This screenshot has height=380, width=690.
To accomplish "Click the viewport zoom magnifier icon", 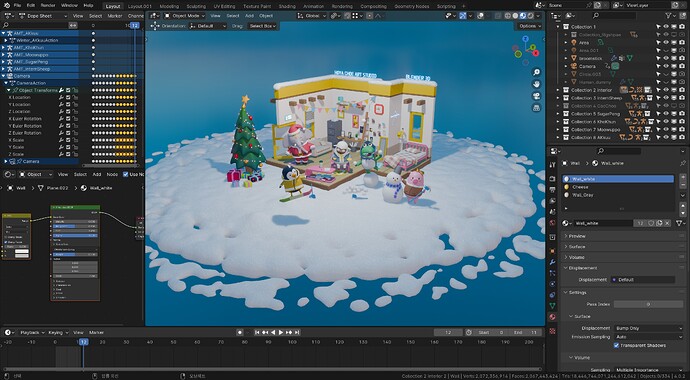I will (536, 72).
